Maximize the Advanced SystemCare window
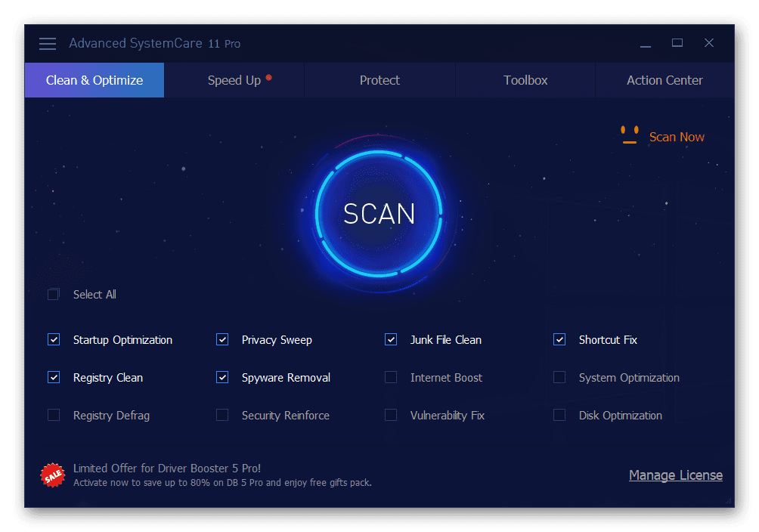The height and width of the screenshot is (532, 759). pos(677,43)
